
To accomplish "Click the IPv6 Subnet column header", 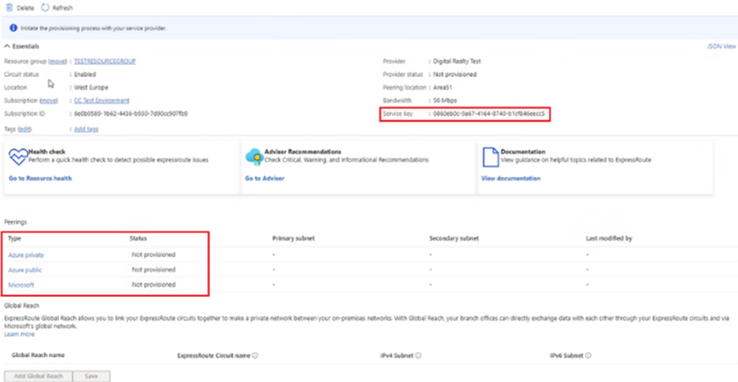I will tap(567, 356).
